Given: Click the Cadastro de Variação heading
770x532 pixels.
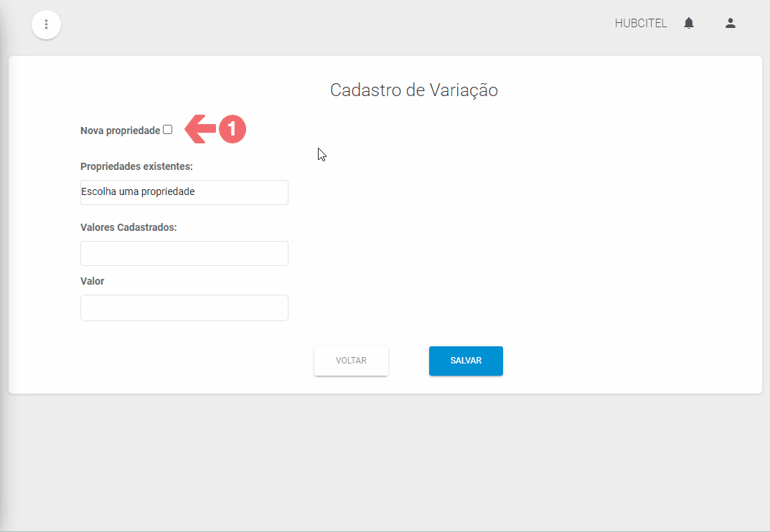Looking at the screenshot, I should [414, 90].
